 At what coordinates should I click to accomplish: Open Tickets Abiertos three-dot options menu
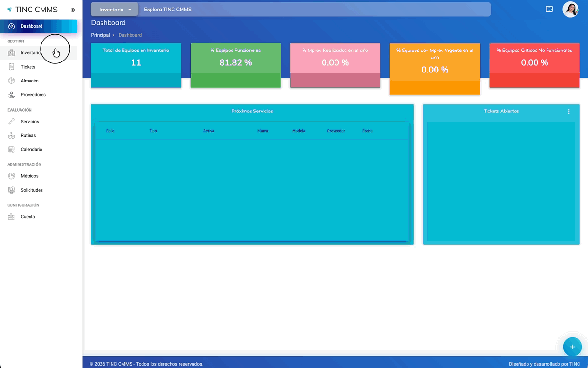pyautogui.click(x=568, y=112)
